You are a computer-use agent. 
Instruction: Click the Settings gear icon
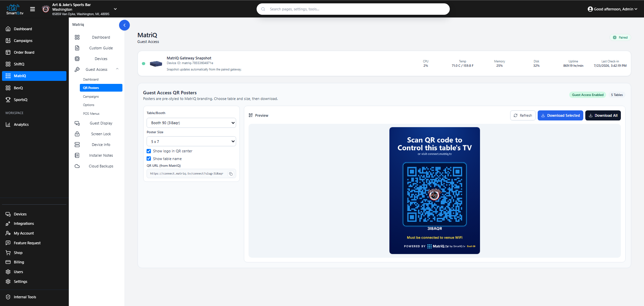tap(8, 282)
